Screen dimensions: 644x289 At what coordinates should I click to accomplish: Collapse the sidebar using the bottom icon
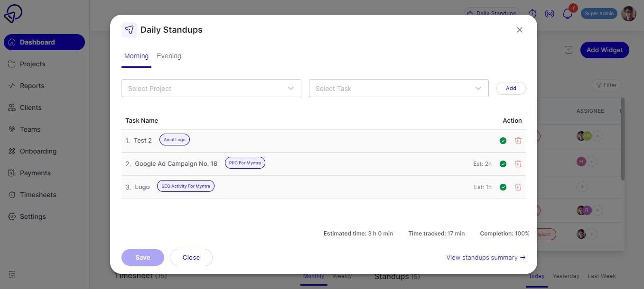(x=12, y=274)
